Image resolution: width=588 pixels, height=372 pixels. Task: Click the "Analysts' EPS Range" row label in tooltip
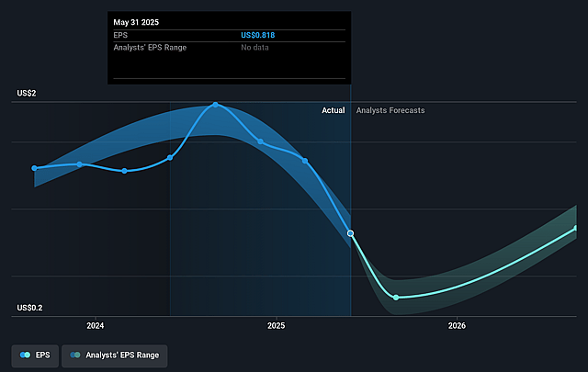click(x=150, y=48)
